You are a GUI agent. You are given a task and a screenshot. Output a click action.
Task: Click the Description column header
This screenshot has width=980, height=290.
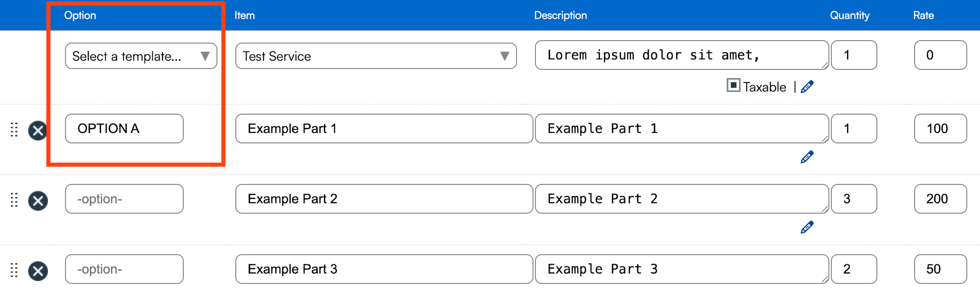[x=560, y=15]
